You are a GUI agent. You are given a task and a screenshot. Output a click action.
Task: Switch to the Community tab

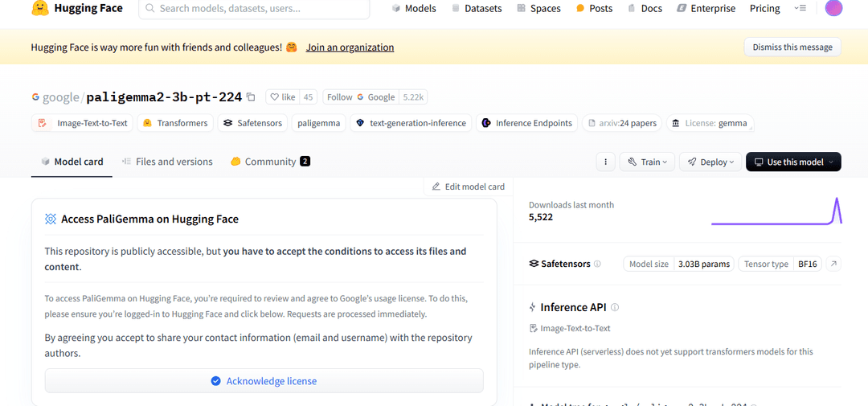269,162
